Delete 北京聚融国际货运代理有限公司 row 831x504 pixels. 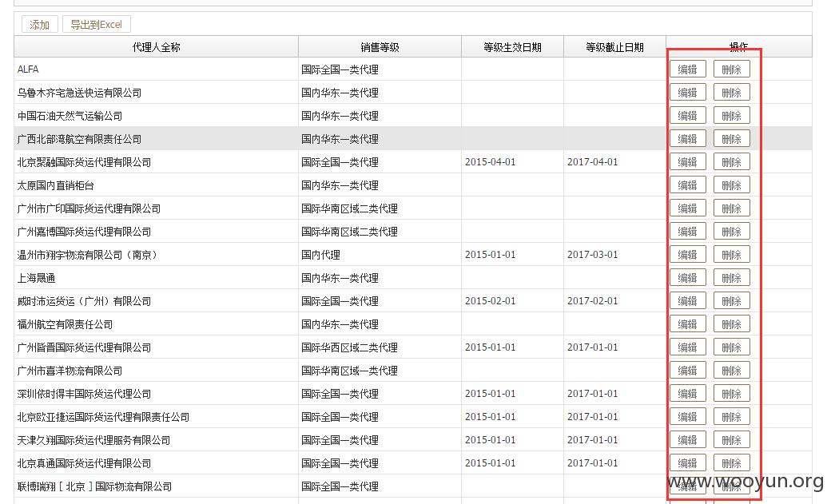point(731,162)
